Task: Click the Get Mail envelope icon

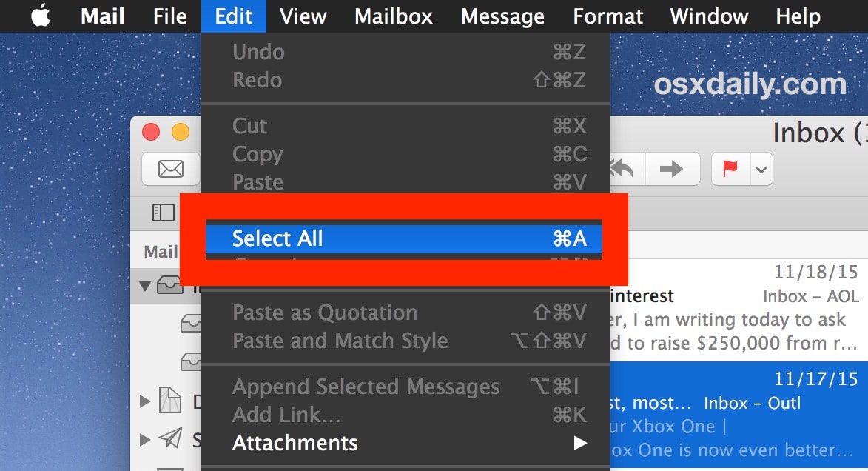Action: pos(171,169)
